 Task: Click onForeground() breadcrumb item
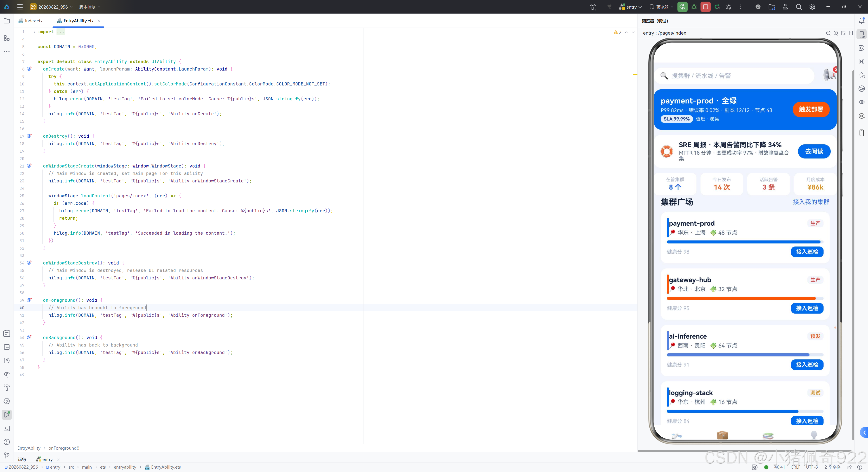(64, 448)
